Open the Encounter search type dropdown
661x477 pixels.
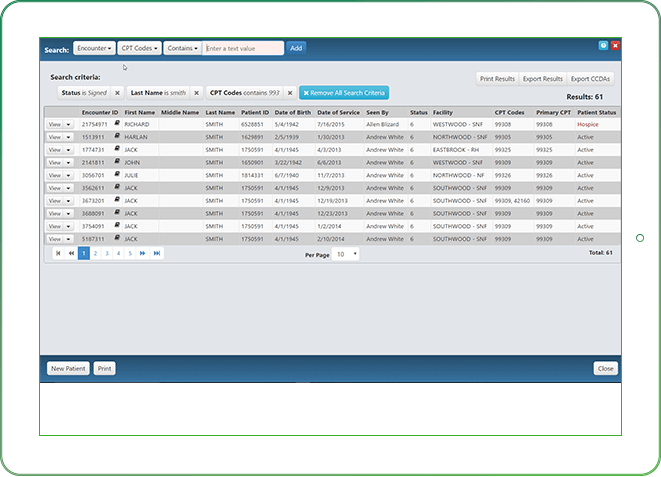coord(93,47)
